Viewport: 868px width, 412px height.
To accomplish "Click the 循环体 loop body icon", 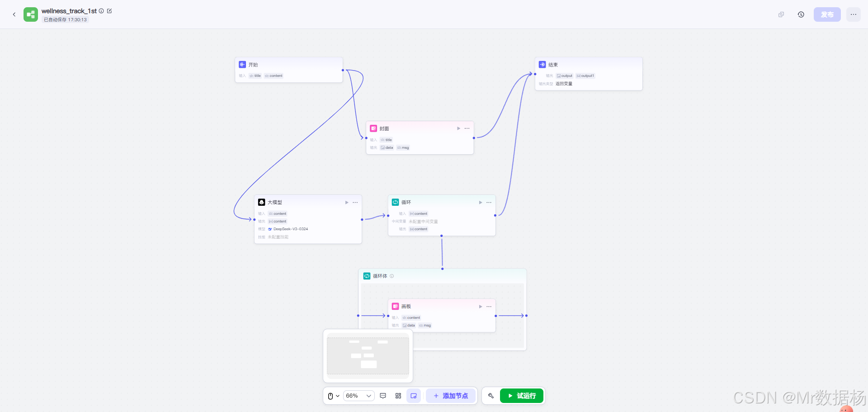I will 367,276.
